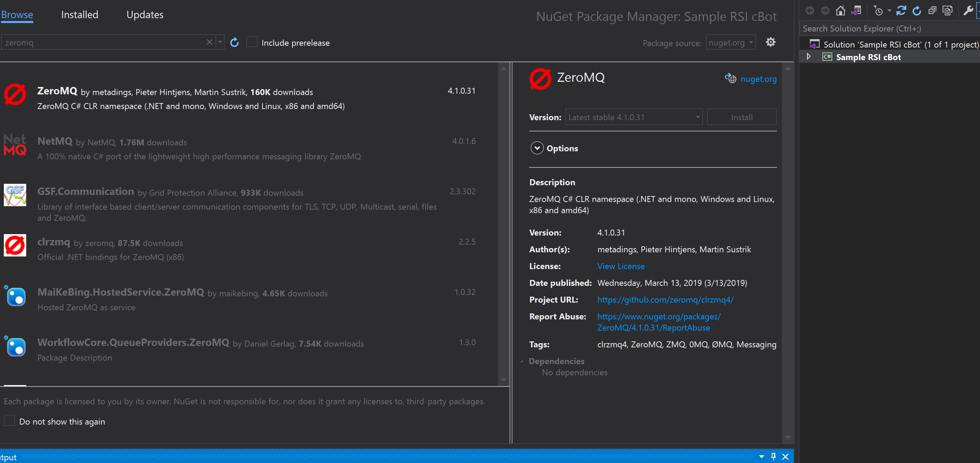Pin the Output panel
This screenshot has height=463, width=980.
click(x=774, y=456)
